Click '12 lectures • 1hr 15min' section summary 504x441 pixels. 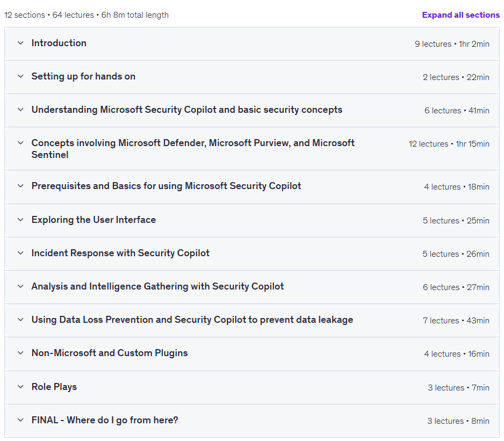click(x=449, y=144)
